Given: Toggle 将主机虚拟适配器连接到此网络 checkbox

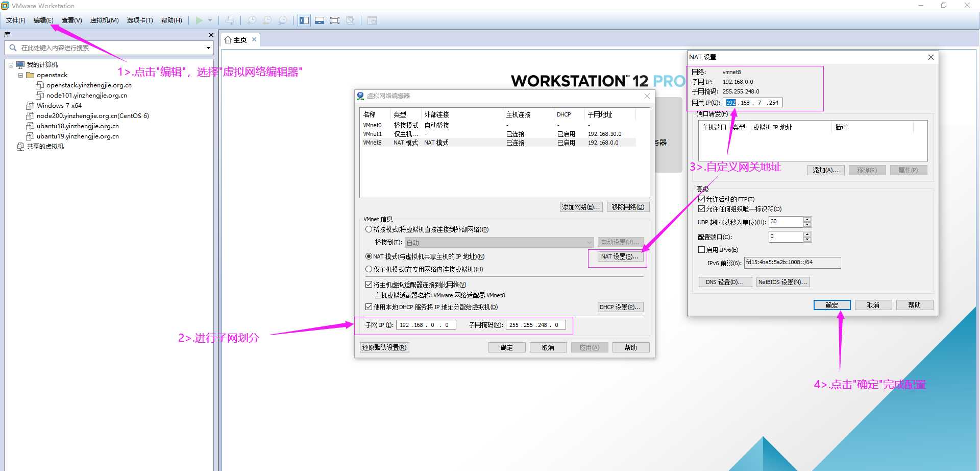Looking at the screenshot, I should pyautogui.click(x=369, y=285).
